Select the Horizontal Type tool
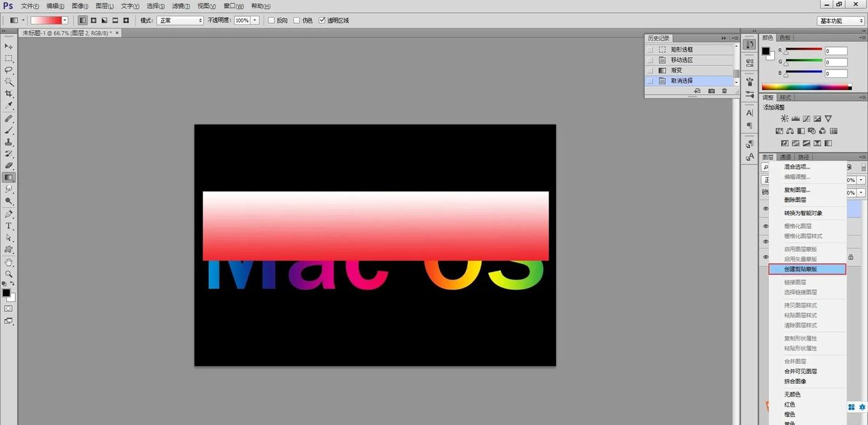 pyautogui.click(x=9, y=226)
